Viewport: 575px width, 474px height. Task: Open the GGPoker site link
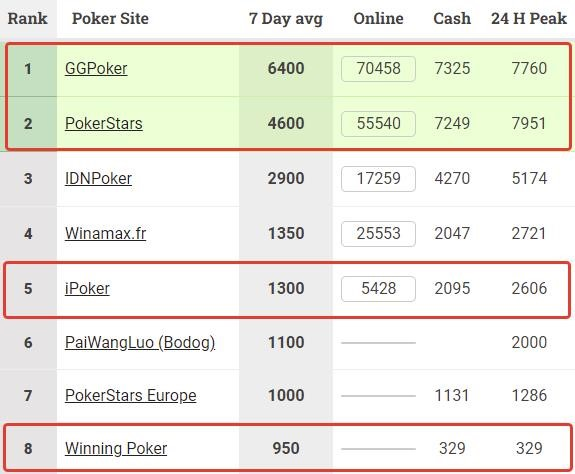96,69
